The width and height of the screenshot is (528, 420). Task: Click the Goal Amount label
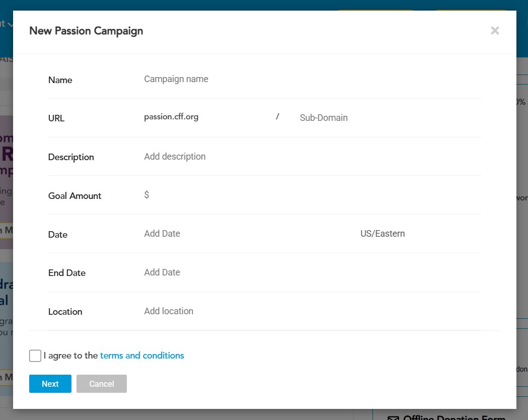(x=74, y=196)
